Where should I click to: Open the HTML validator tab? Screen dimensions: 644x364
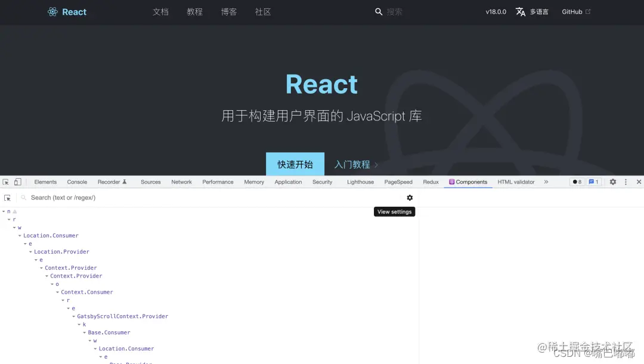[x=516, y=182]
